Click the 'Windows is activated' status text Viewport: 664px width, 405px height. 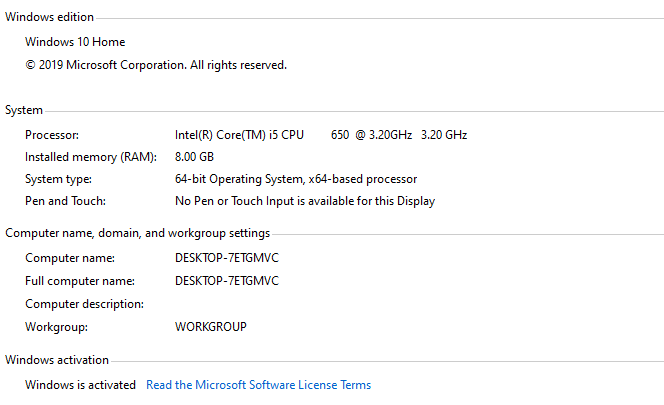coord(80,385)
